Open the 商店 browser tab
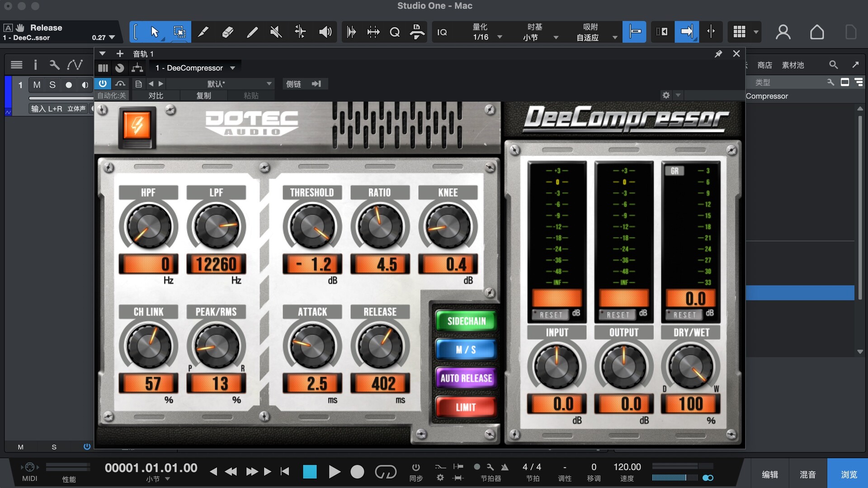 coord(764,65)
